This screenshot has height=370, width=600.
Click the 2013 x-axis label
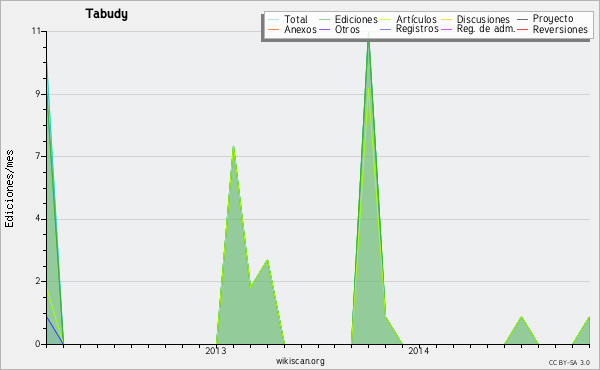(216, 350)
